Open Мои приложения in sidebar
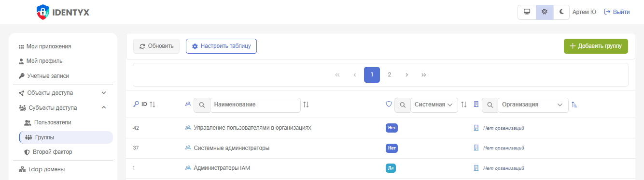The width and height of the screenshot is (644, 180). pyautogui.click(x=45, y=46)
